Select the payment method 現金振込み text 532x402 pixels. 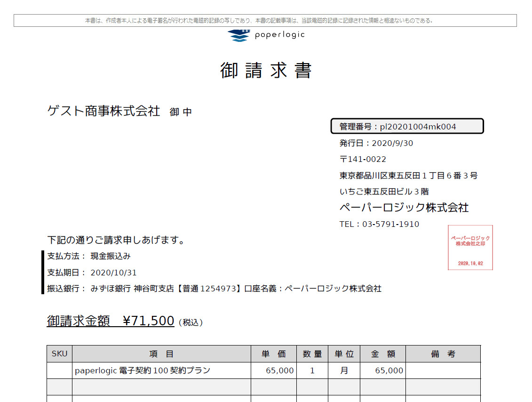(x=111, y=256)
